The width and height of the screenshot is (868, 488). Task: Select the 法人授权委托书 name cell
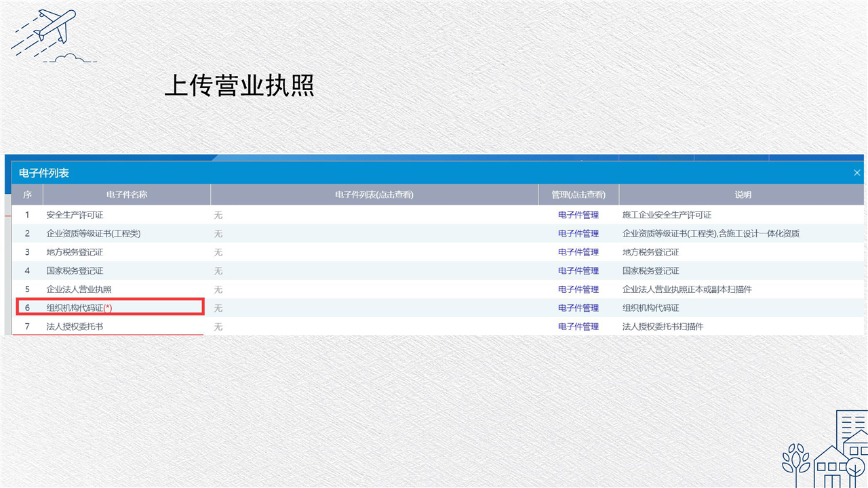pos(75,327)
